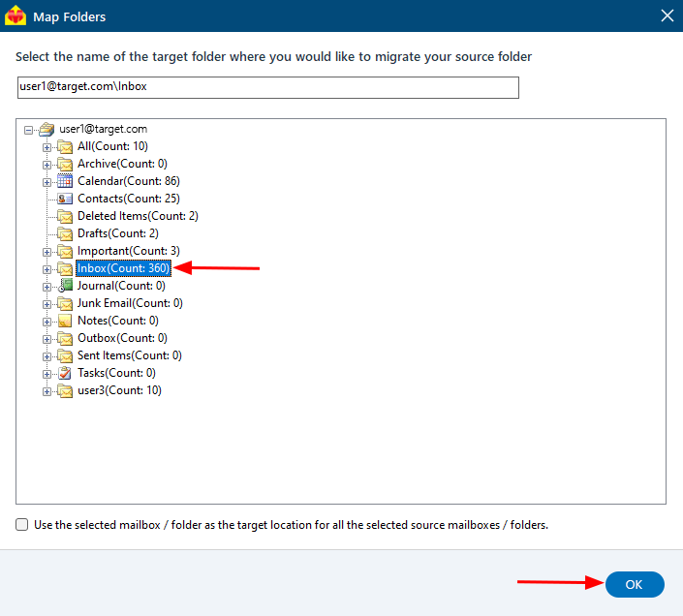This screenshot has width=683, height=616.
Task: Select Important(Count: 3) folder
Action: [129, 251]
